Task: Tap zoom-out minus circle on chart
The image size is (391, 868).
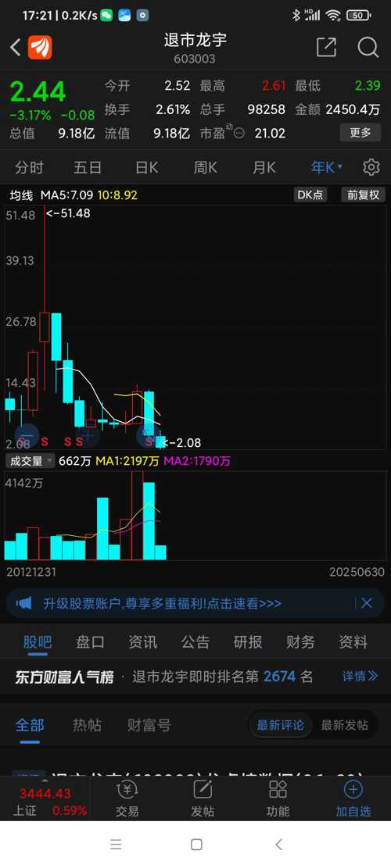Action: click(x=27, y=436)
